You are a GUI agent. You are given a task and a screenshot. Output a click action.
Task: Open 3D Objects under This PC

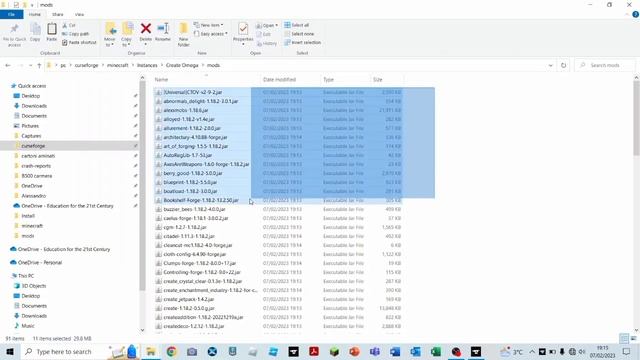33,286
